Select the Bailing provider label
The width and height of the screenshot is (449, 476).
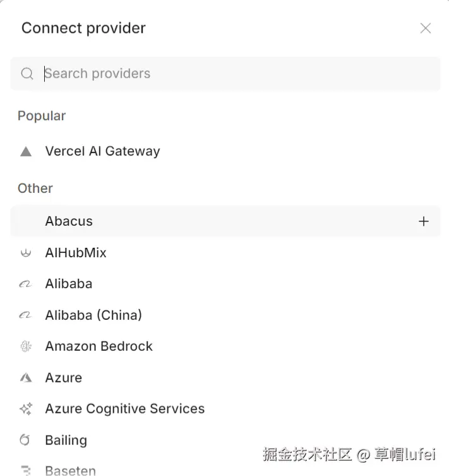66,440
